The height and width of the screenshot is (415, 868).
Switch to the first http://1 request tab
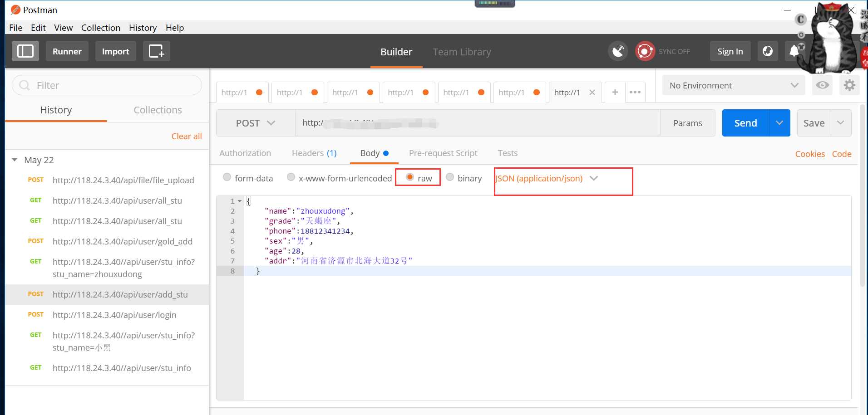(x=242, y=92)
